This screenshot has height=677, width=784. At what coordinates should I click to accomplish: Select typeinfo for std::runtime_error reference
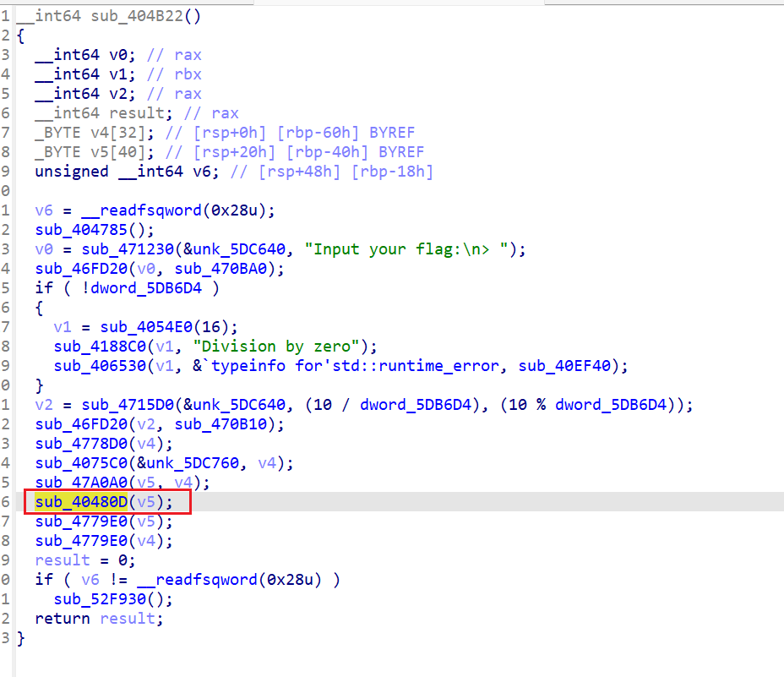(346, 366)
